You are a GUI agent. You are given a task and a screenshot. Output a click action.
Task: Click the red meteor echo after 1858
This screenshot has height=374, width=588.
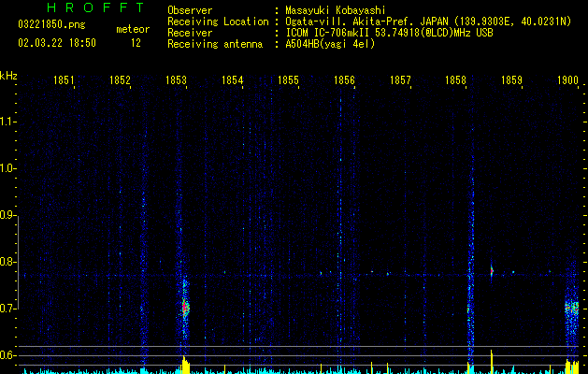coord(492,271)
